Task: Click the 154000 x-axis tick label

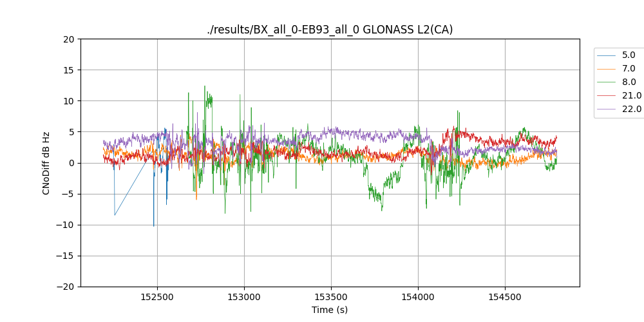Action: 418,297
